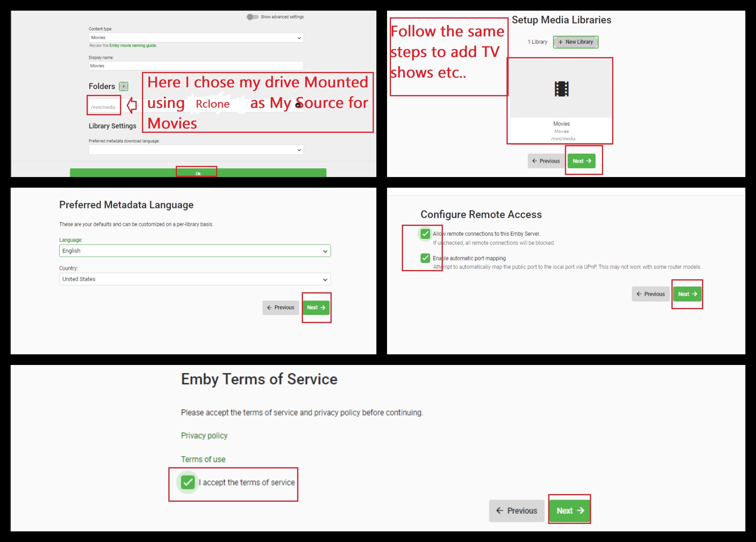Open the Language English dropdown
Image resolution: width=756 pixels, height=542 pixels.
coord(195,251)
